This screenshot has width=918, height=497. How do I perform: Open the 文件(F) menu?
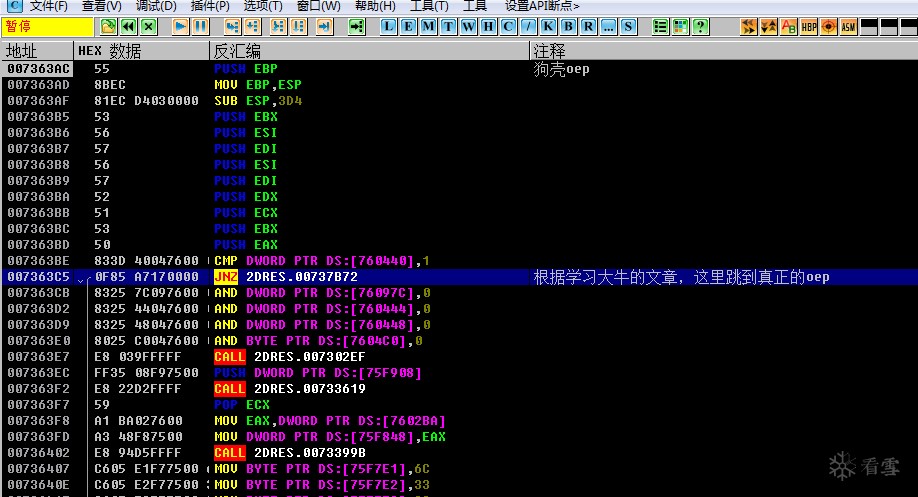point(49,6)
